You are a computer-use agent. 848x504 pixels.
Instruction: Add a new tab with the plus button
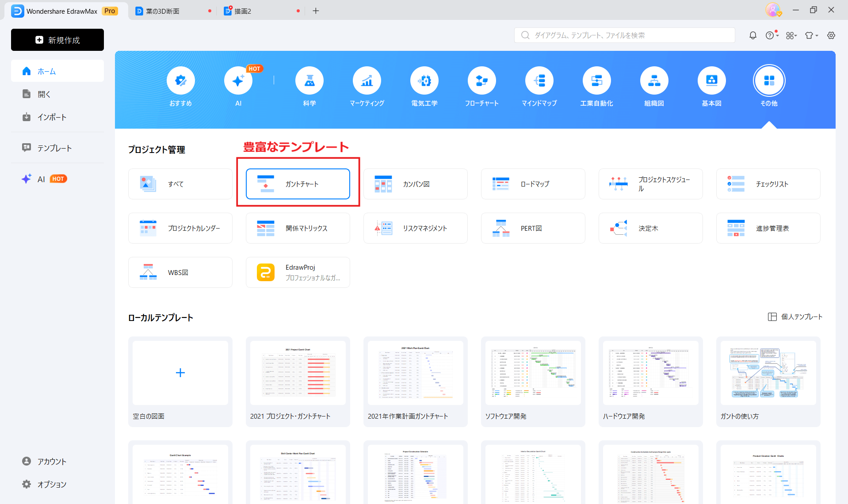pos(316,11)
